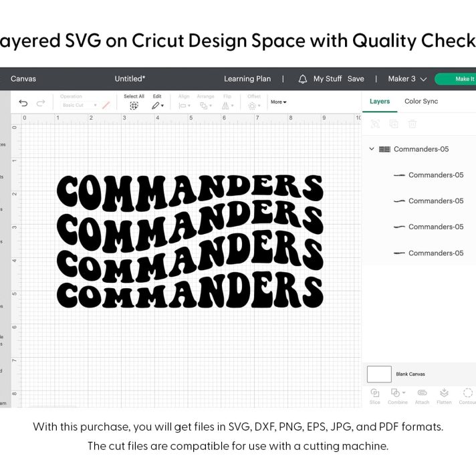Click the Make It button
The height and width of the screenshot is (476, 476).
[x=455, y=79]
